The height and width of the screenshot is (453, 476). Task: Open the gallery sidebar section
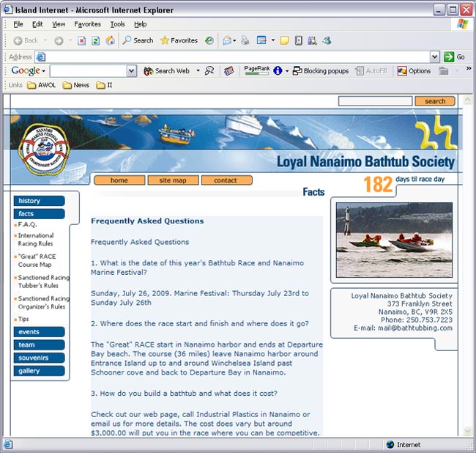tap(39, 371)
